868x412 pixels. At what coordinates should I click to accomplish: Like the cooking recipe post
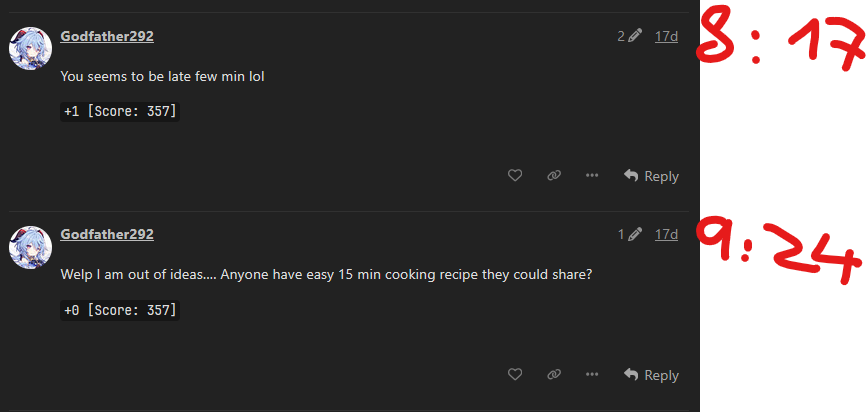coord(515,375)
